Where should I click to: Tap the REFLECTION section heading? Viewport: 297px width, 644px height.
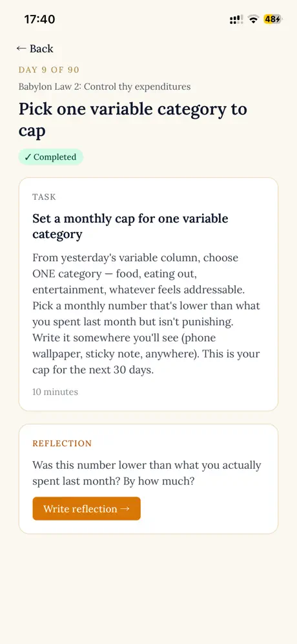[62, 444]
